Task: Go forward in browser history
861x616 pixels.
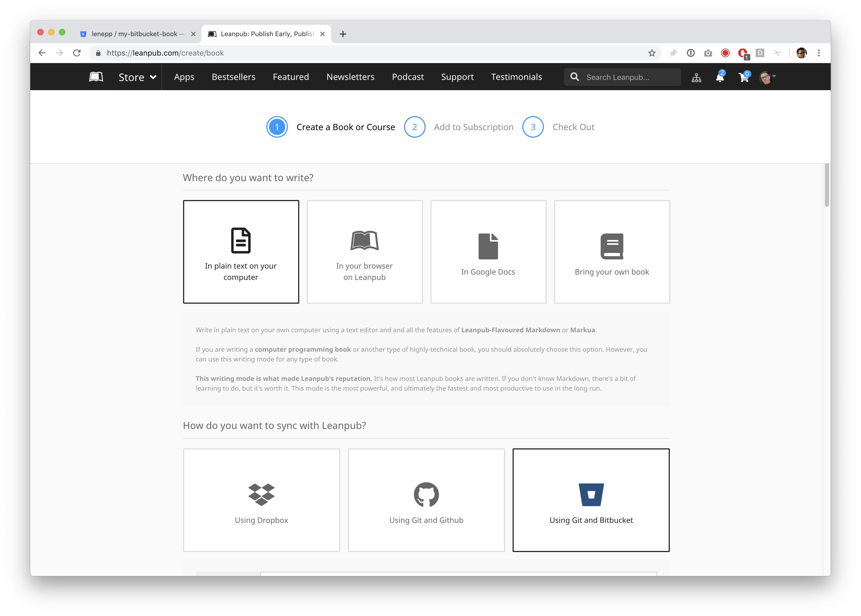Action: 59,53
